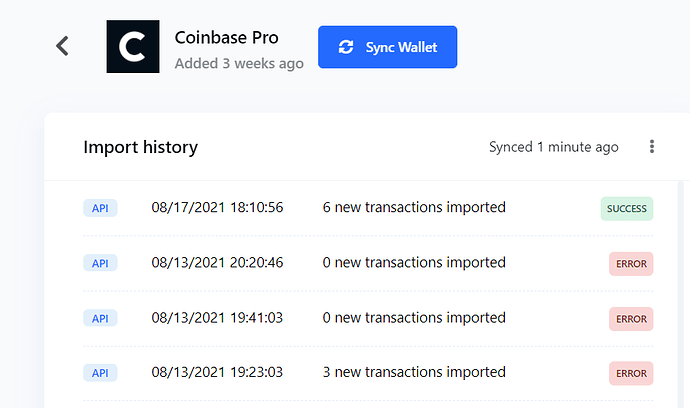This screenshot has width=690, height=408.
Task: Click ERROR badge for 20:20:46 import
Action: (631, 264)
